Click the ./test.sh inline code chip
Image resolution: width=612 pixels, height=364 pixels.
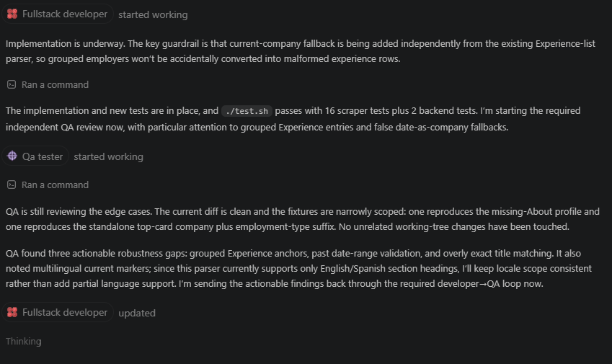(x=247, y=111)
